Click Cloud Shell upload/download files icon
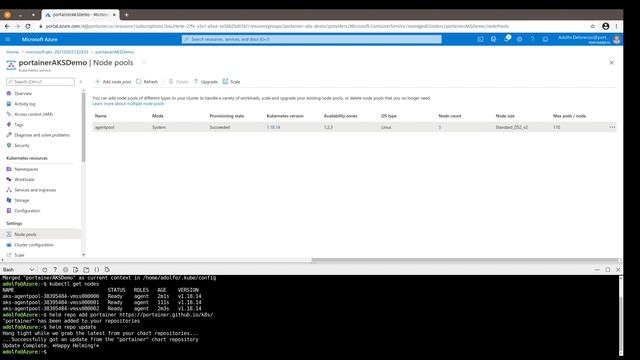Viewport: 640px width, 360px height. coord(76,269)
